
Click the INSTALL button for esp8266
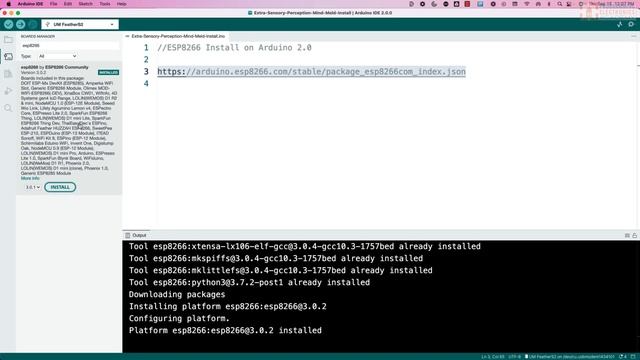pyautogui.click(x=60, y=187)
